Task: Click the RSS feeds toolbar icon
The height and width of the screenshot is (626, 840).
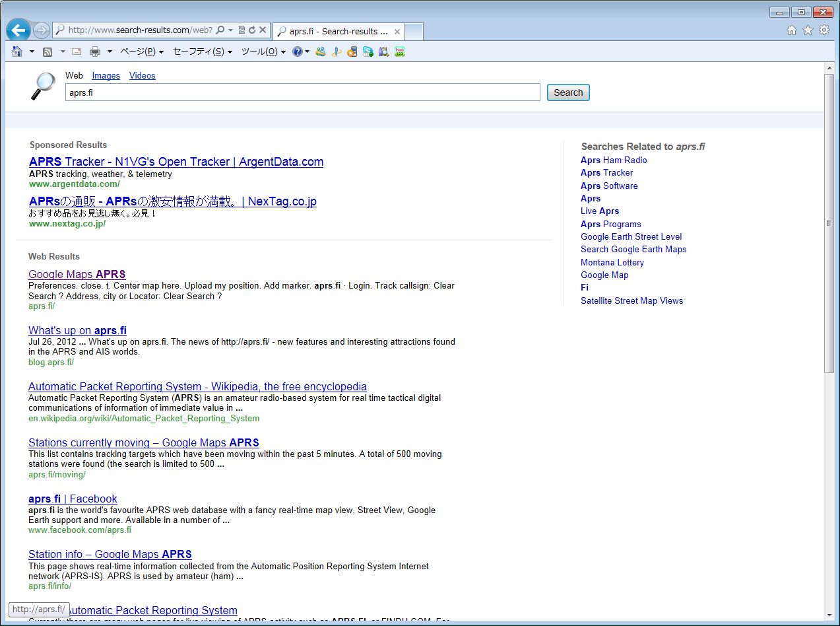Action: point(48,52)
